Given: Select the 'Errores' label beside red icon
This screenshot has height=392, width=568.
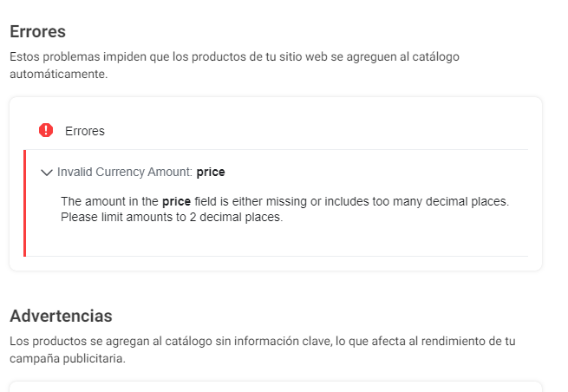Looking at the screenshot, I should 85,131.
